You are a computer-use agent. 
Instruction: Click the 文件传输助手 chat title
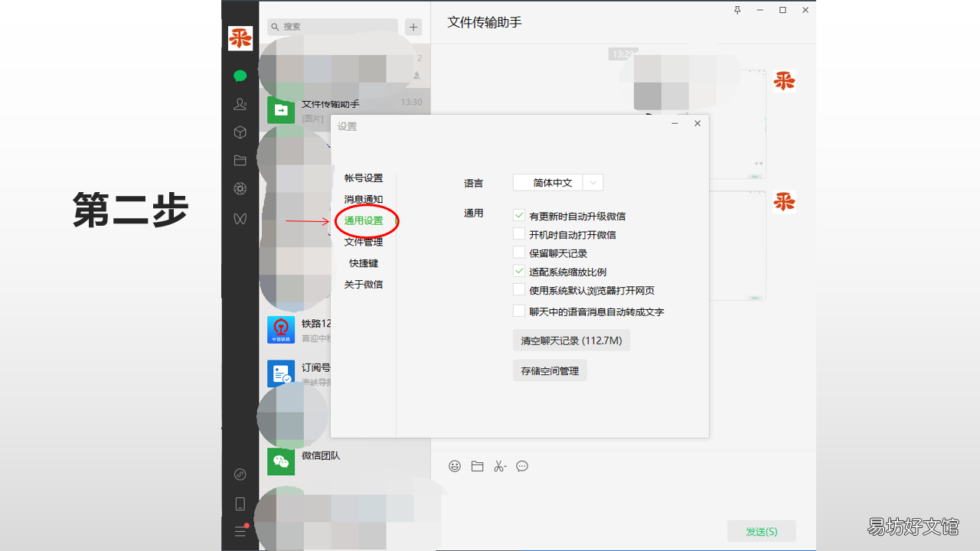click(x=485, y=22)
